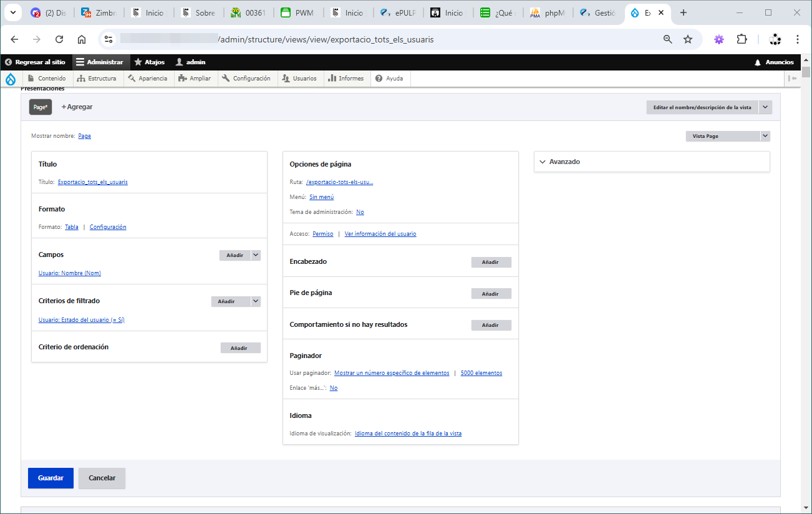Viewport: 812px width, 514px height.
Task: Open dropdown arrow beside Criterios de filtrado Añadir
Action: click(x=256, y=301)
